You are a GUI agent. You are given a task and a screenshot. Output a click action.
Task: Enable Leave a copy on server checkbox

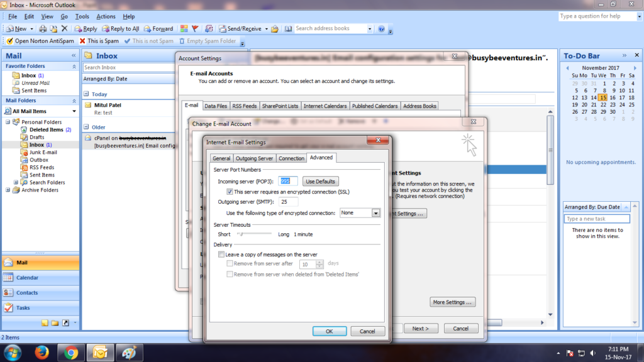coord(221,255)
